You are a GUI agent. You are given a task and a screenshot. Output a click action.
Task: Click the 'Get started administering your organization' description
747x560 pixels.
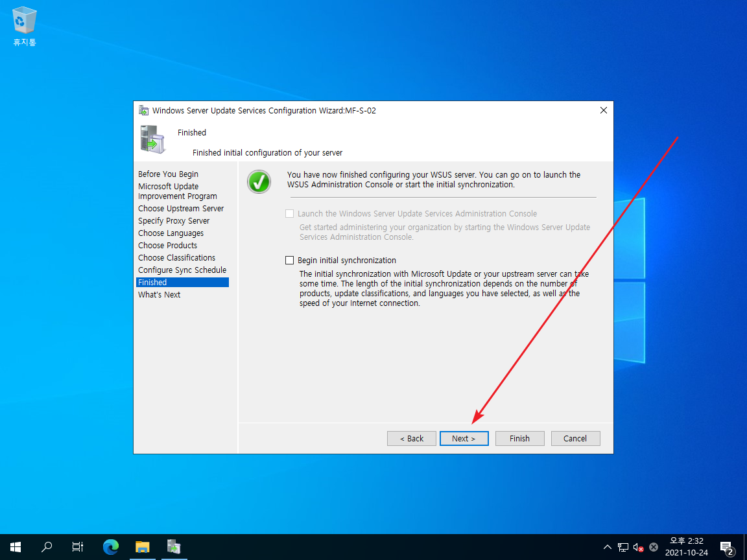(x=445, y=232)
